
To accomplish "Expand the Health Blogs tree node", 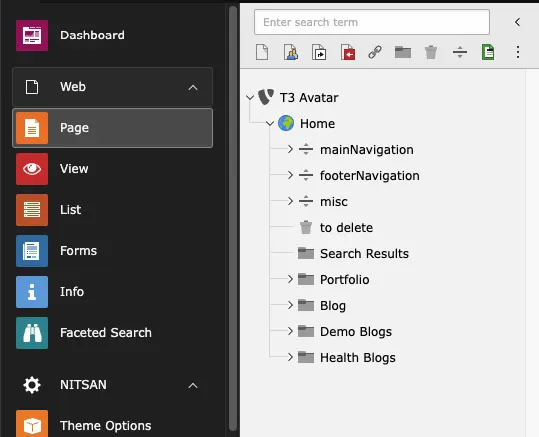I will click(290, 357).
